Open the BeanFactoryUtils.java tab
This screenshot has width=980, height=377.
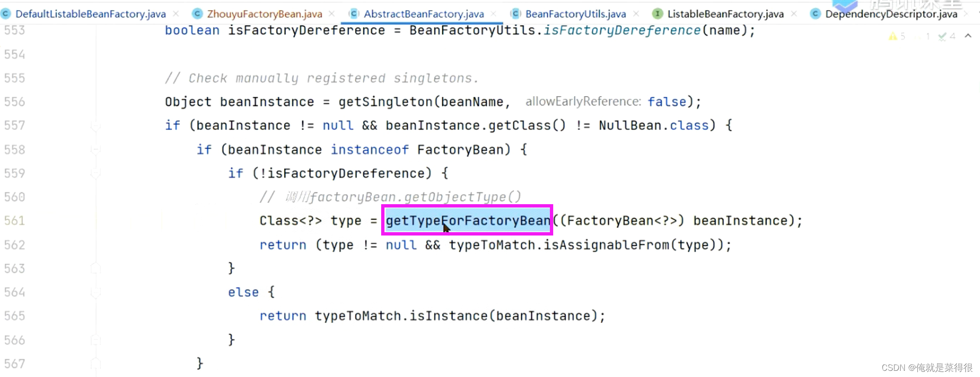tap(576, 14)
